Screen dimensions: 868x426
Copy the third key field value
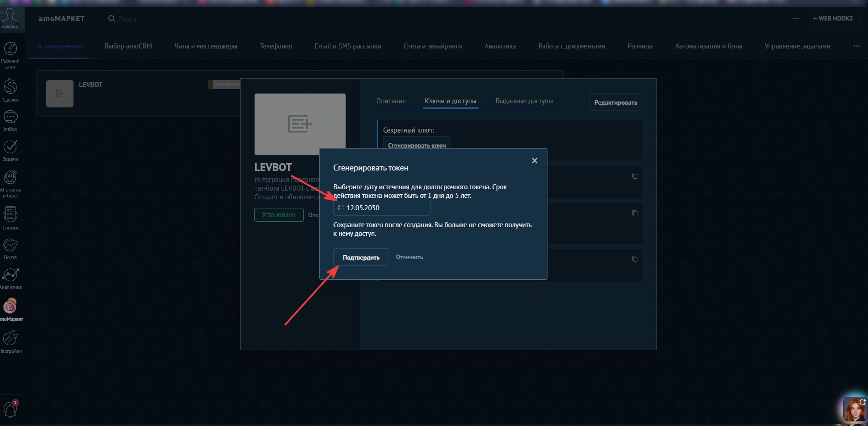635,259
